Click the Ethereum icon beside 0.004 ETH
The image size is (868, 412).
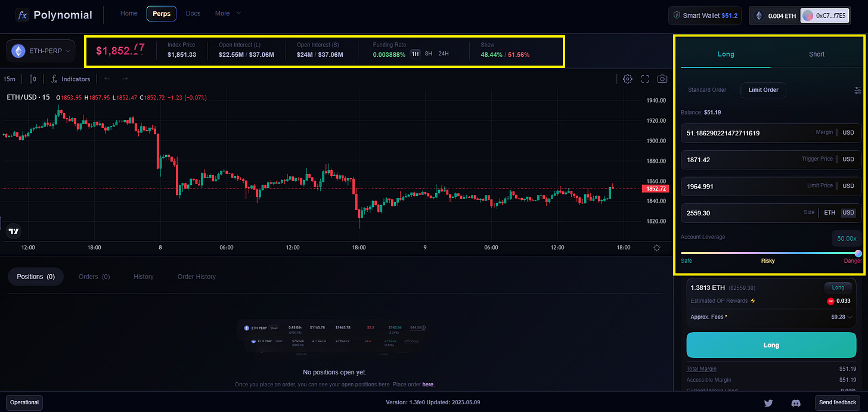tap(759, 16)
